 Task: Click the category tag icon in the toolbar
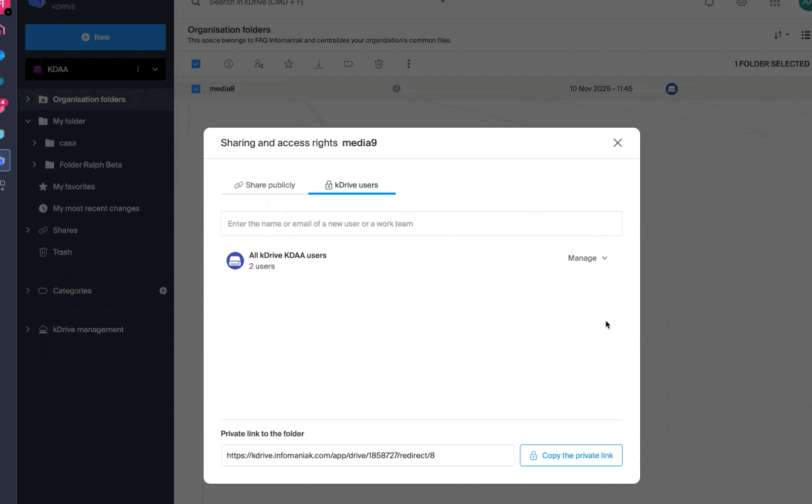point(348,64)
